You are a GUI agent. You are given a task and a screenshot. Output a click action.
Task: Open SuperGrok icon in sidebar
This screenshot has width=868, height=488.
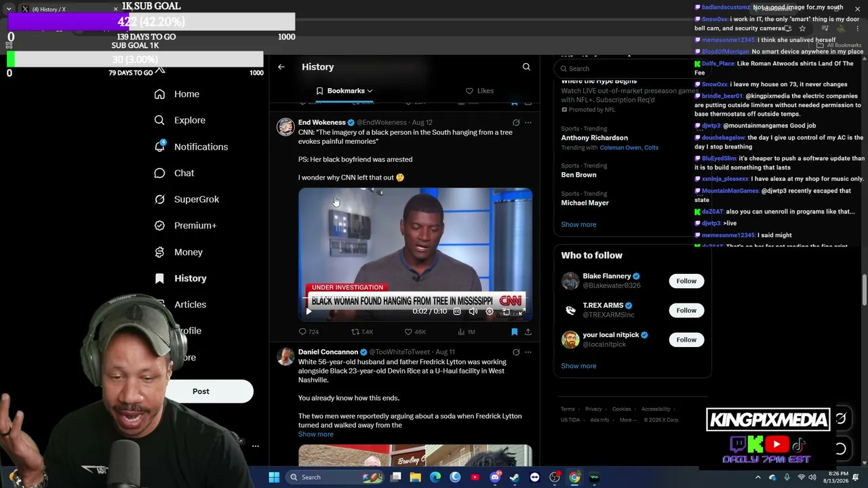(x=159, y=199)
